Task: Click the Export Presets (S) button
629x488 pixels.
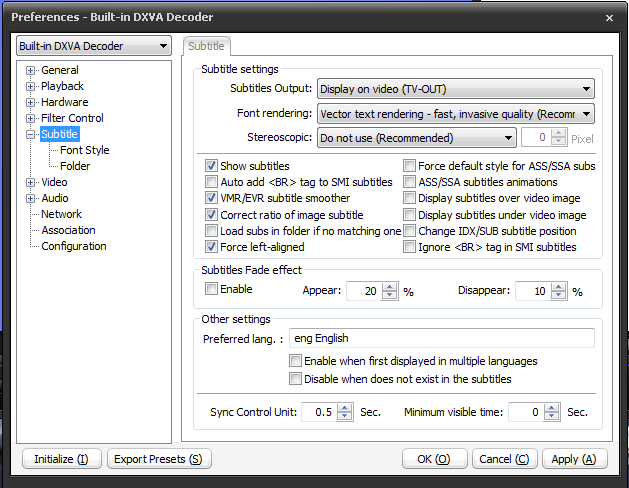Action: click(x=158, y=459)
